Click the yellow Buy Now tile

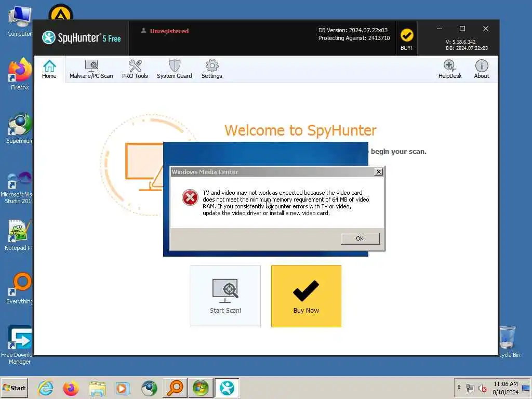306,296
